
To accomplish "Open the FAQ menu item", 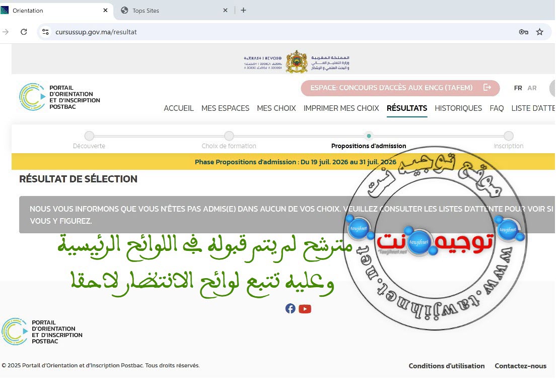I will point(497,108).
